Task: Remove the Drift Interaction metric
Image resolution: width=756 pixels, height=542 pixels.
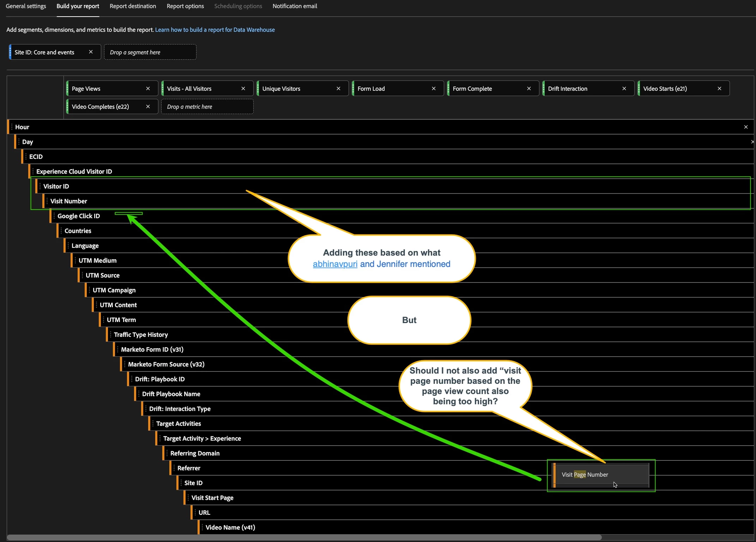Action: tap(624, 89)
